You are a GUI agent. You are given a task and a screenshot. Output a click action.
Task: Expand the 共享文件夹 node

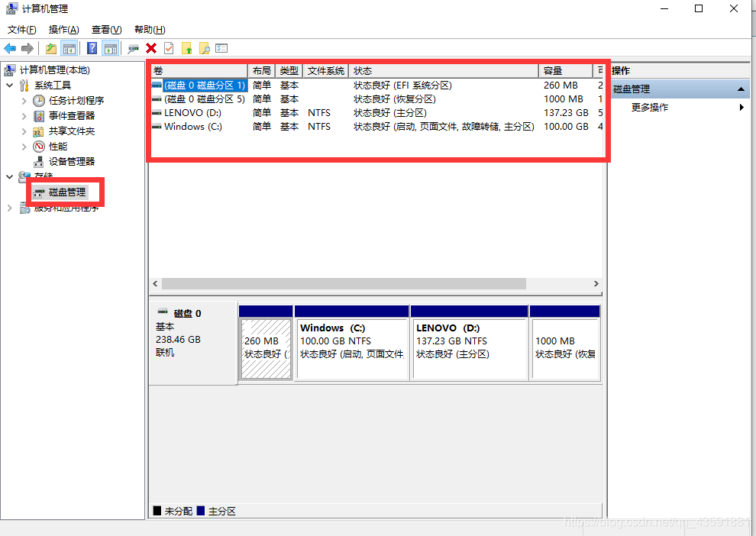click(24, 131)
